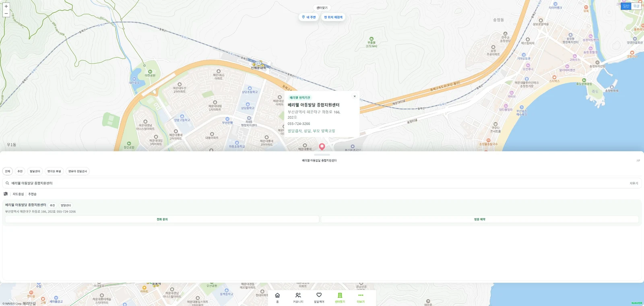Zoom out the map with minus button
Viewport: 644px width, 306px height.
coord(6,13)
